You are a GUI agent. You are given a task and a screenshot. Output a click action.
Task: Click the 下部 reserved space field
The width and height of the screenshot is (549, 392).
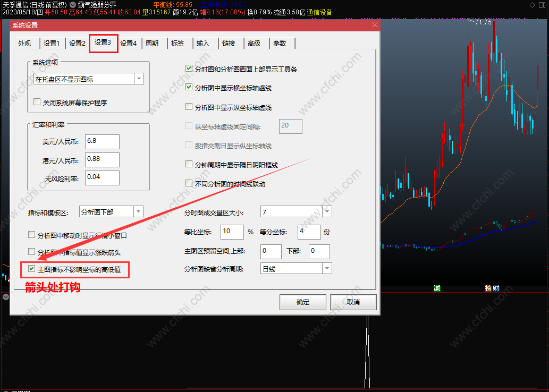[x=319, y=251]
